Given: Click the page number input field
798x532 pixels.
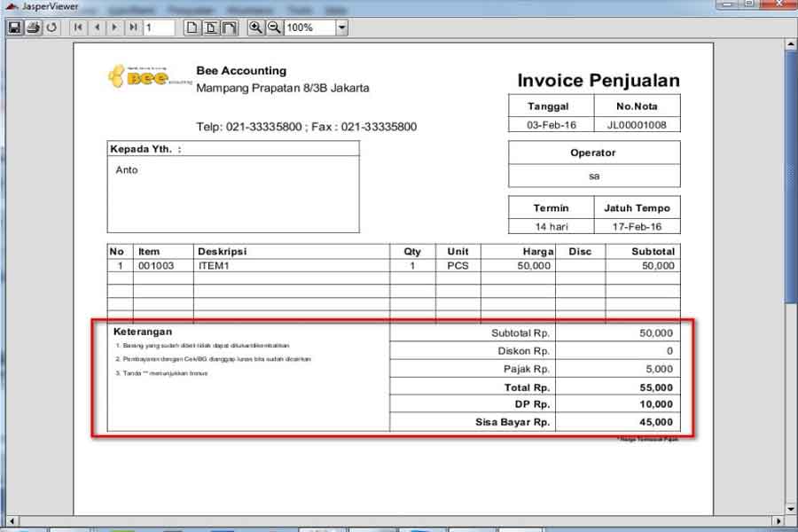Looking at the screenshot, I should click(x=160, y=27).
